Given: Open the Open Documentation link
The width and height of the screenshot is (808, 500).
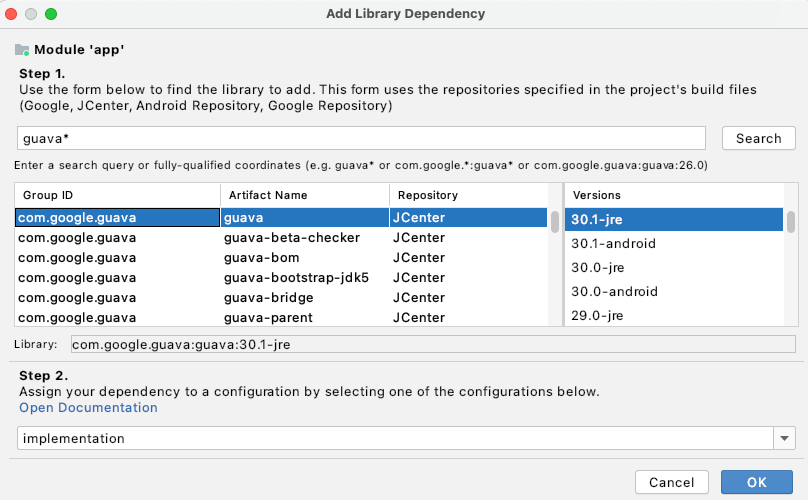Looking at the screenshot, I should pos(88,408).
